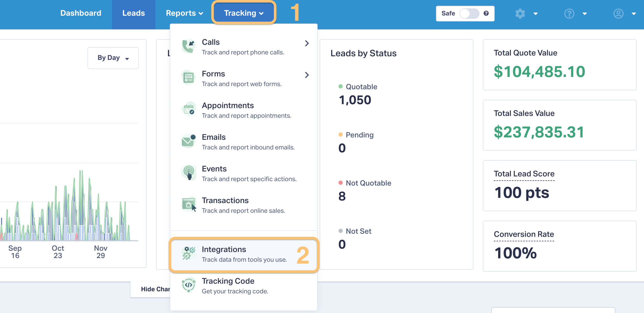The image size is (644, 313).
Task: Expand the Calls submenu chevron
Action: click(307, 43)
